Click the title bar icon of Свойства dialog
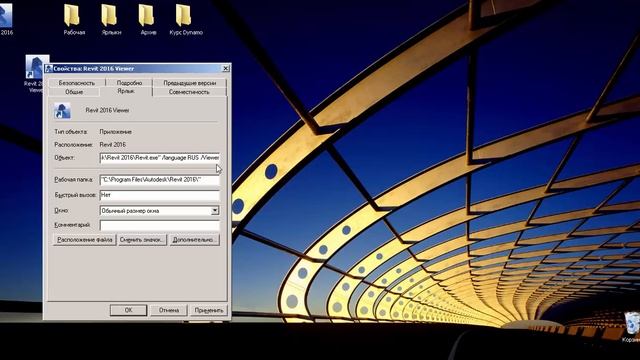 point(49,69)
